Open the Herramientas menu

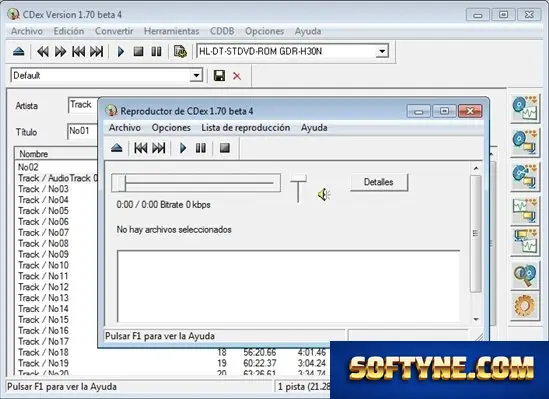(x=172, y=31)
